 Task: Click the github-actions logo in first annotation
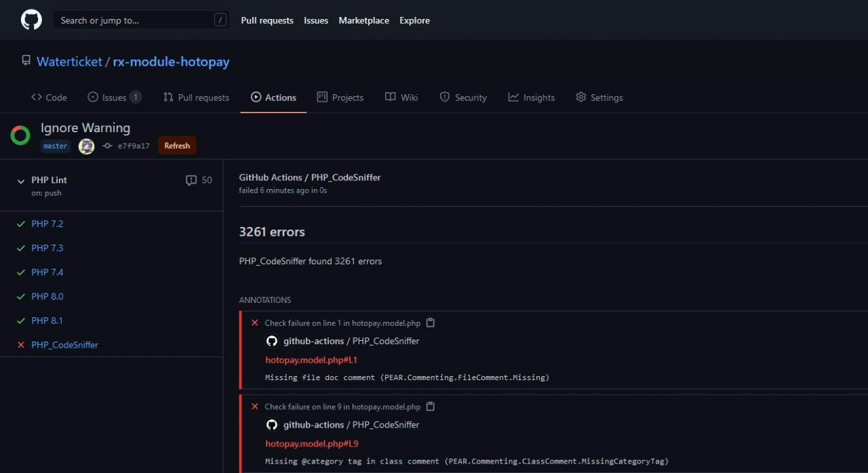pyautogui.click(x=272, y=341)
